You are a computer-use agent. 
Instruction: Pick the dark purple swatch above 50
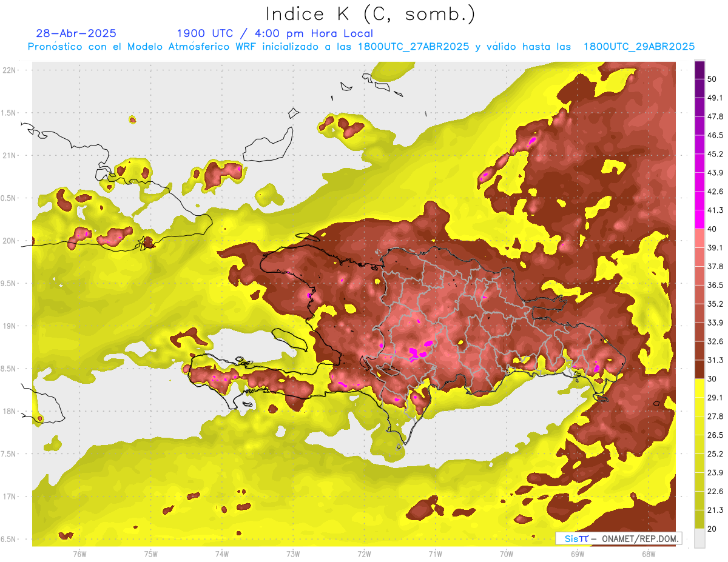click(x=699, y=70)
